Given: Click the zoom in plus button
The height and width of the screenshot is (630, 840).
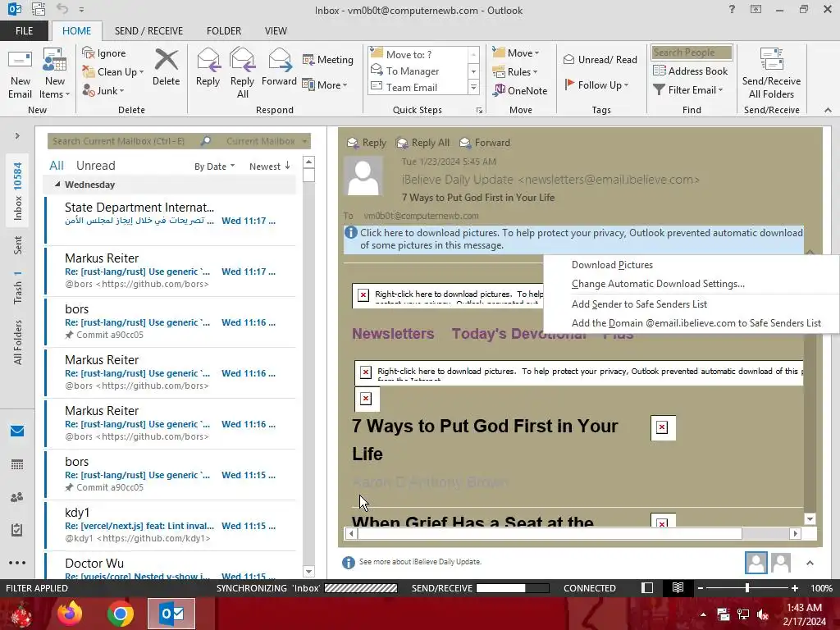Looking at the screenshot, I should click(x=794, y=588).
